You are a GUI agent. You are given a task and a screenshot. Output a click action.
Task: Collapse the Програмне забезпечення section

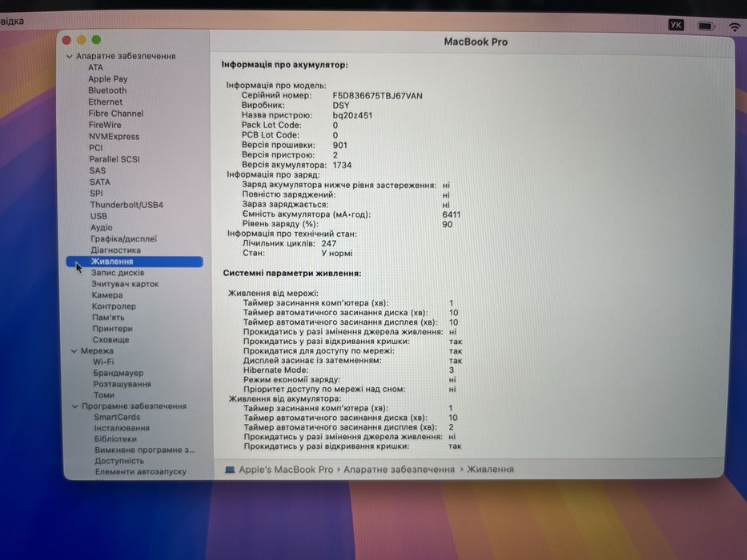(x=75, y=406)
